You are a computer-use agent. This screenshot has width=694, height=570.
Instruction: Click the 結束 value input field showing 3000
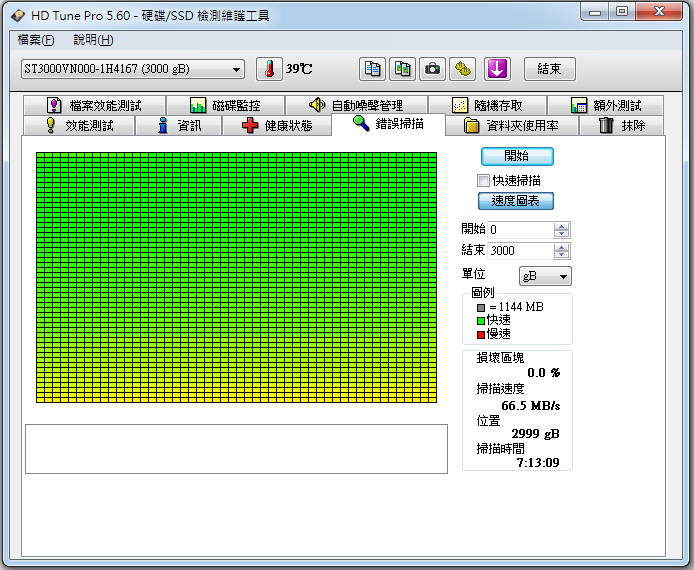point(520,250)
